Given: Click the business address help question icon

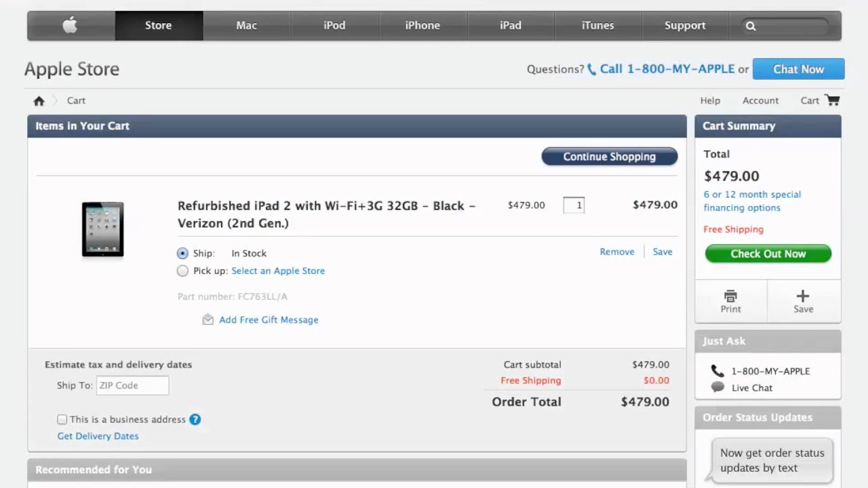Looking at the screenshot, I should coord(195,420).
